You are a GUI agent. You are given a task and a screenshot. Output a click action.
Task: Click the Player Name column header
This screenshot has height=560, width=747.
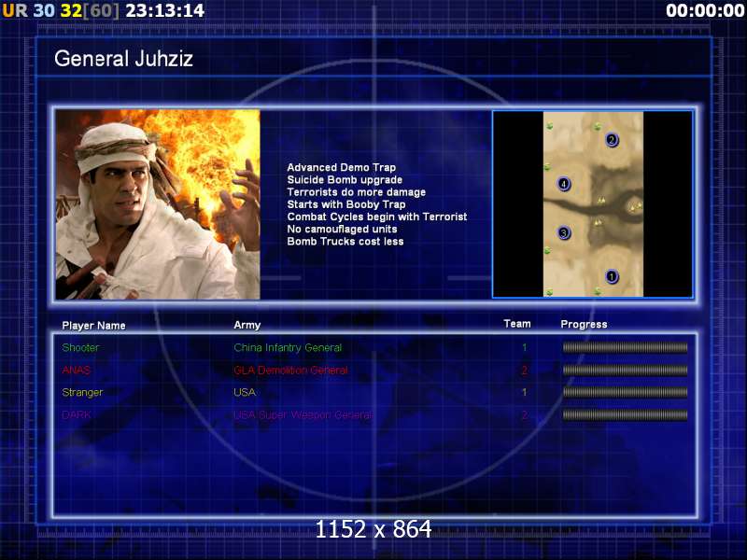coord(94,326)
